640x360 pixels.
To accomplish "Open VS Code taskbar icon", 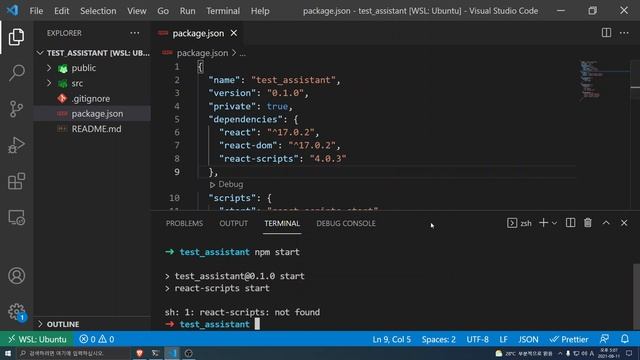I will [x=172, y=353].
